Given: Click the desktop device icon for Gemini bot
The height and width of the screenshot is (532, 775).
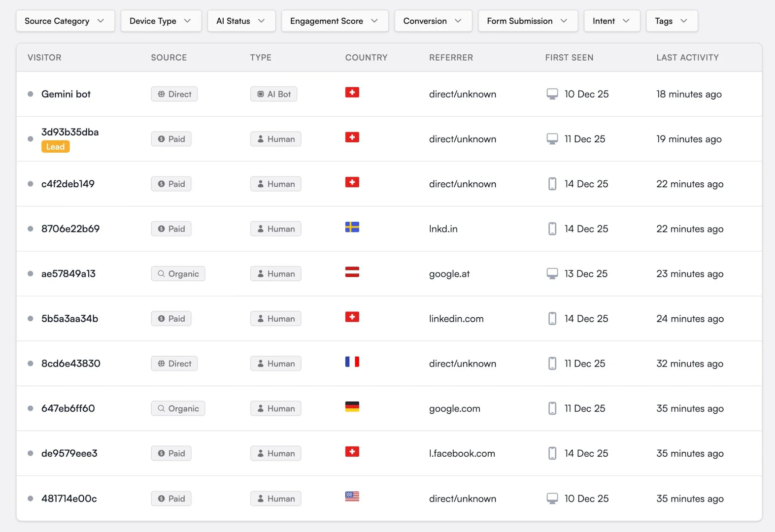Looking at the screenshot, I should click(552, 93).
